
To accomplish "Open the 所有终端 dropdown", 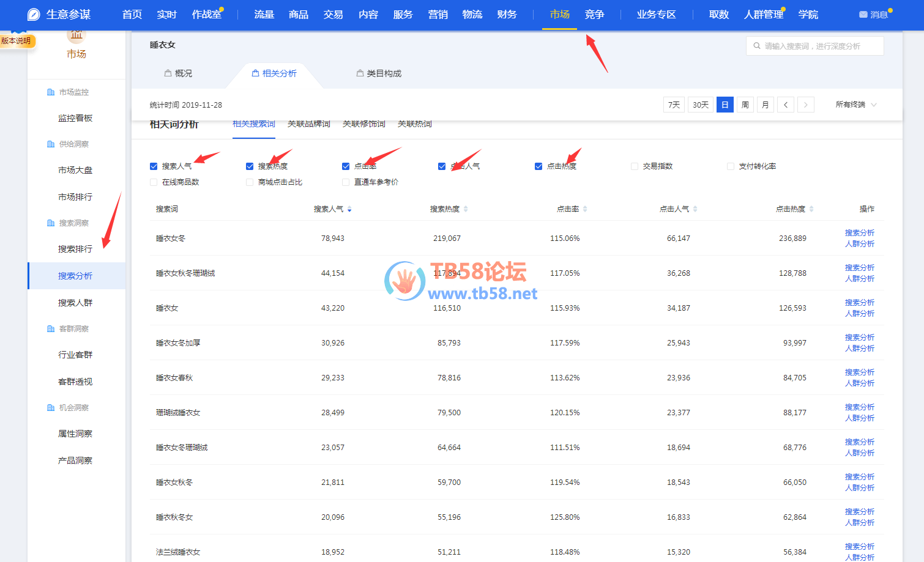I will click(856, 105).
